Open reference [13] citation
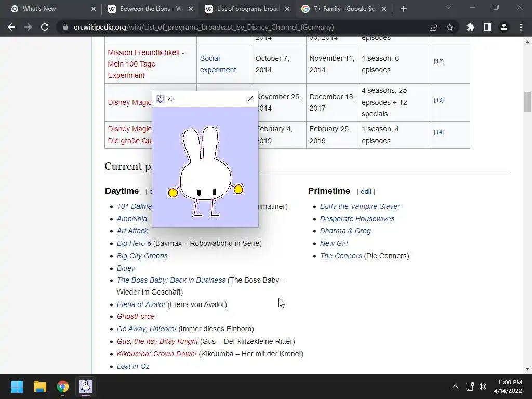The width and height of the screenshot is (532, 399). (x=438, y=100)
